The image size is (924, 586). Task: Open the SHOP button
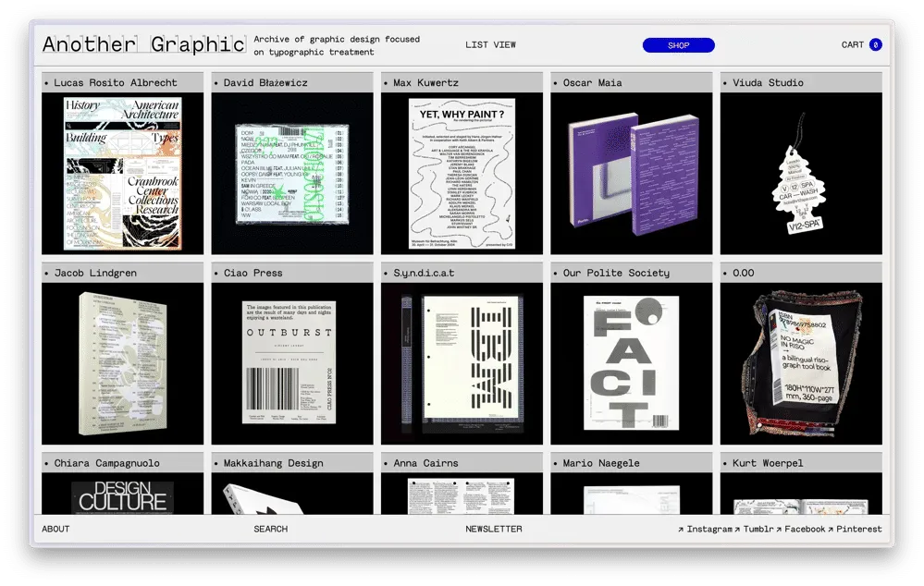(x=678, y=44)
